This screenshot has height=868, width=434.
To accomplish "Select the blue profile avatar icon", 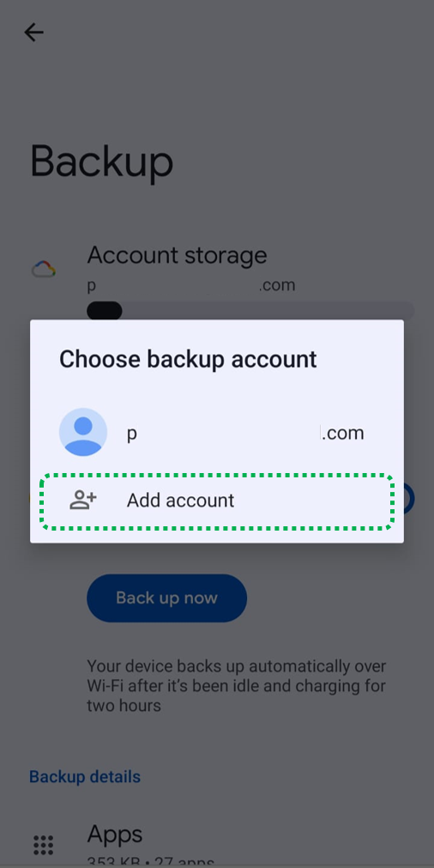I will coord(83,432).
